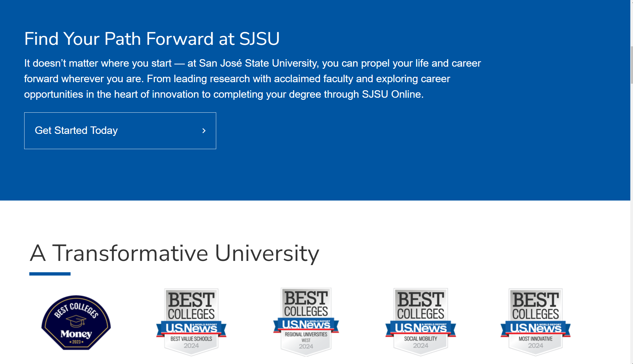Click the Social Mobility 2024 badge
The width and height of the screenshot is (633, 364).
[x=421, y=322]
